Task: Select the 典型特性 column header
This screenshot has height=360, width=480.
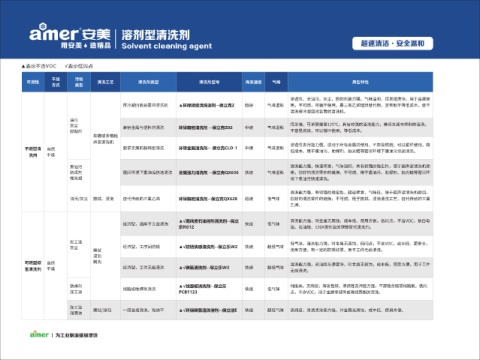Action: [360, 82]
